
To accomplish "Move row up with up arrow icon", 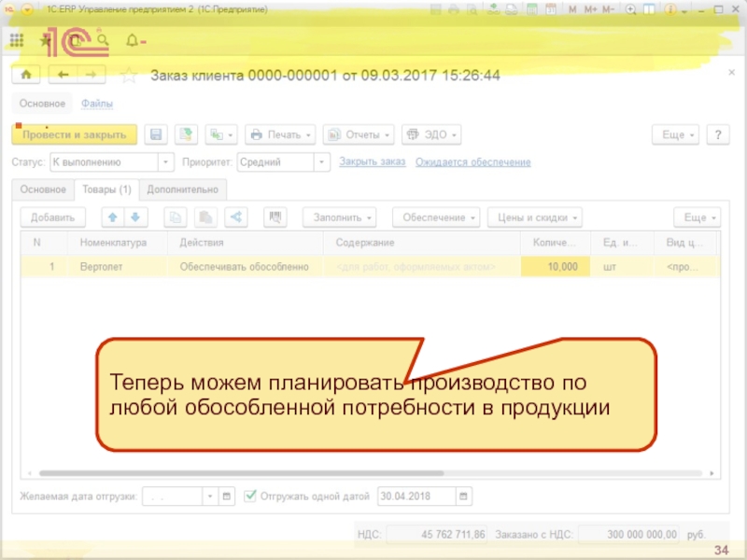I will (113, 217).
